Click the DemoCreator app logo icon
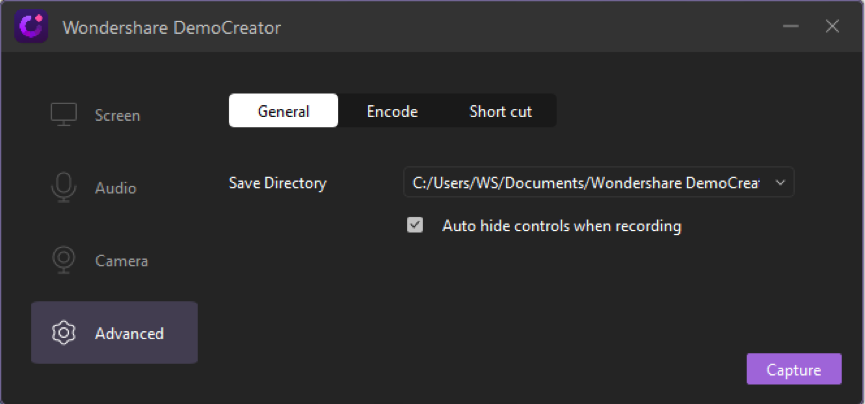The width and height of the screenshot is (865, 404). click(x=31, y=26)
